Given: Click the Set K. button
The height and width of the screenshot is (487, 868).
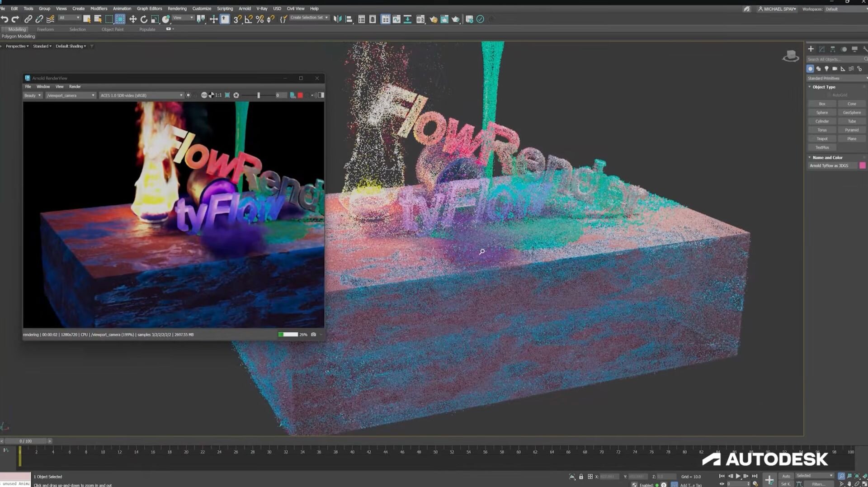Looking at the screenshot, I should pyautogui.click(x=786, y=484).
